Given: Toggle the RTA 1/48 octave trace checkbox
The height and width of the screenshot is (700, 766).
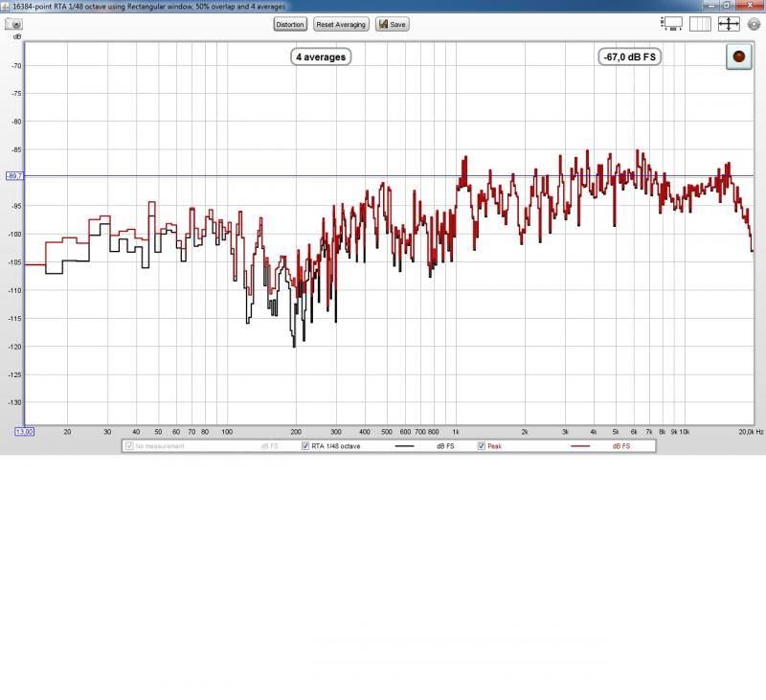Looking at the screenshot, I should [x=305, y=446].
